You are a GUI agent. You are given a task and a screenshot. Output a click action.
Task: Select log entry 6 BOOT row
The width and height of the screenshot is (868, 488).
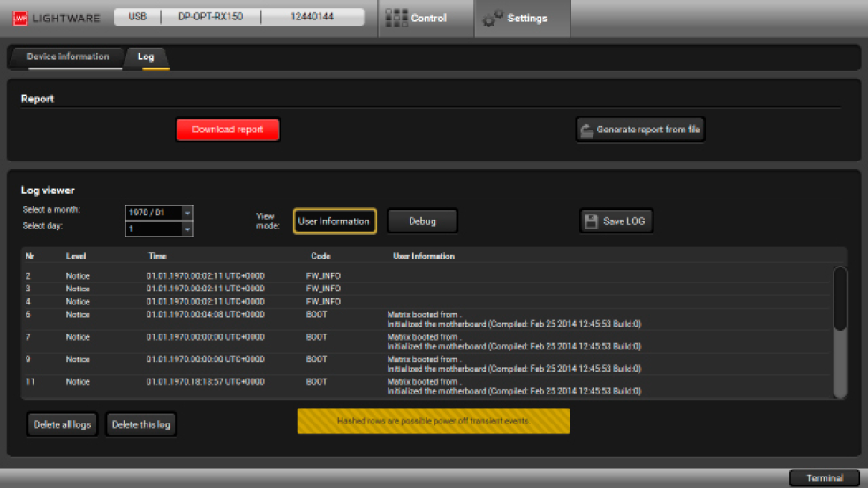coord(426,319)
